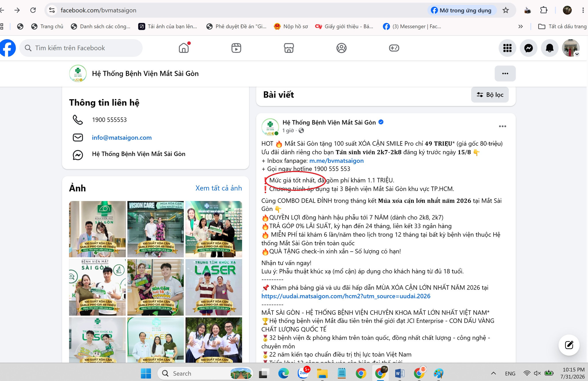Click 'Mở trong ứng dụng' button
The width and height of the screenshot is (588, 381).
(x=462, y=10)
